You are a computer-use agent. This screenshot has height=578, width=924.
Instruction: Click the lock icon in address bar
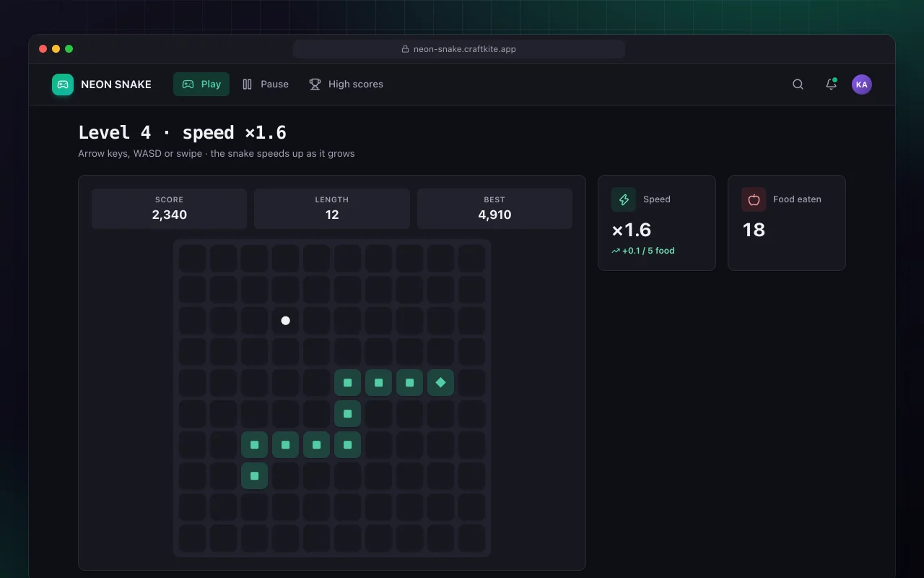pyautogui.click(x=406, y=49)
